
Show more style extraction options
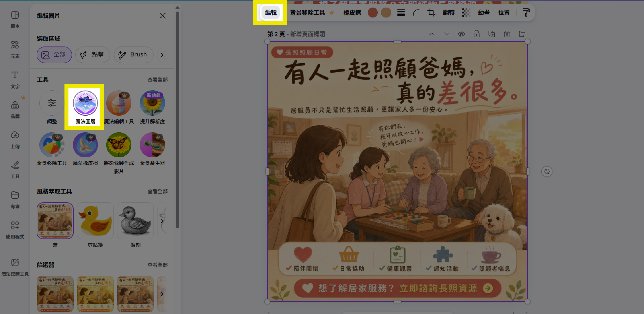click(x=162, y=221)
